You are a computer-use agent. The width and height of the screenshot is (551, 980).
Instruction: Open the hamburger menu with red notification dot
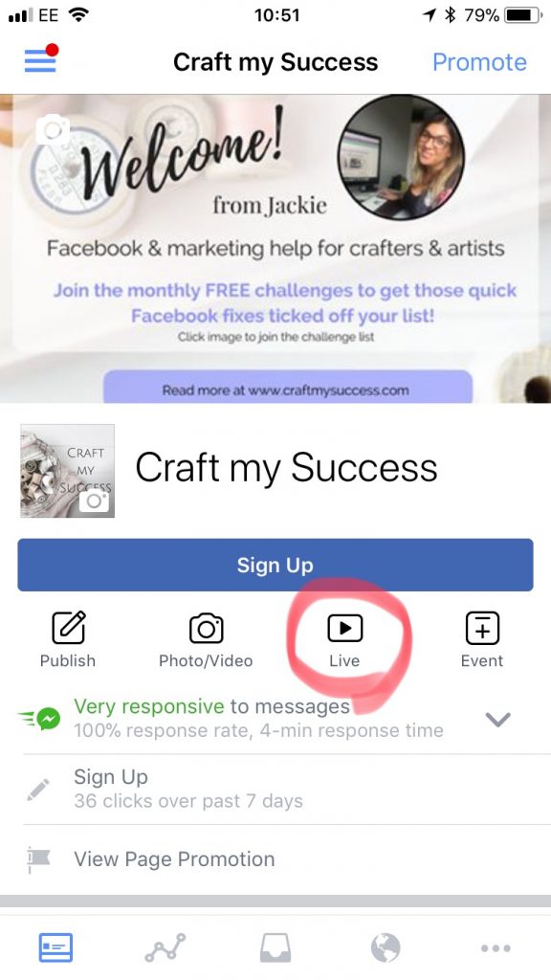pos(41,58)
